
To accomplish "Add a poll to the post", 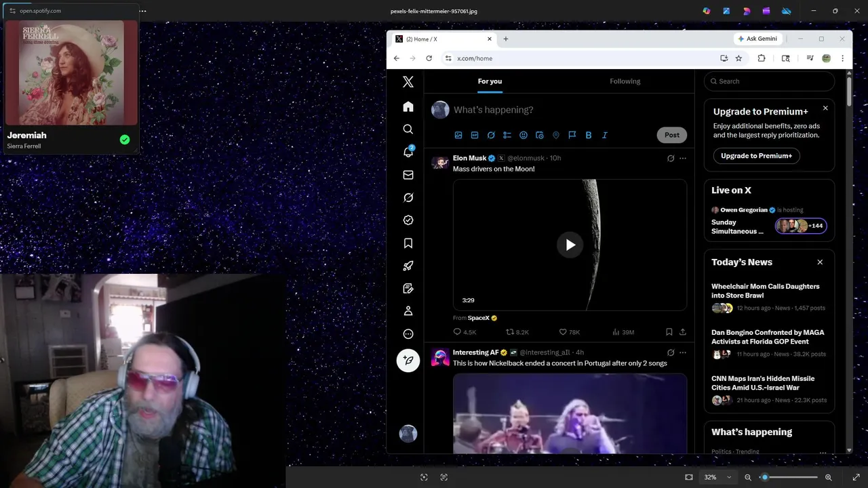I will (x=507, y=135).
